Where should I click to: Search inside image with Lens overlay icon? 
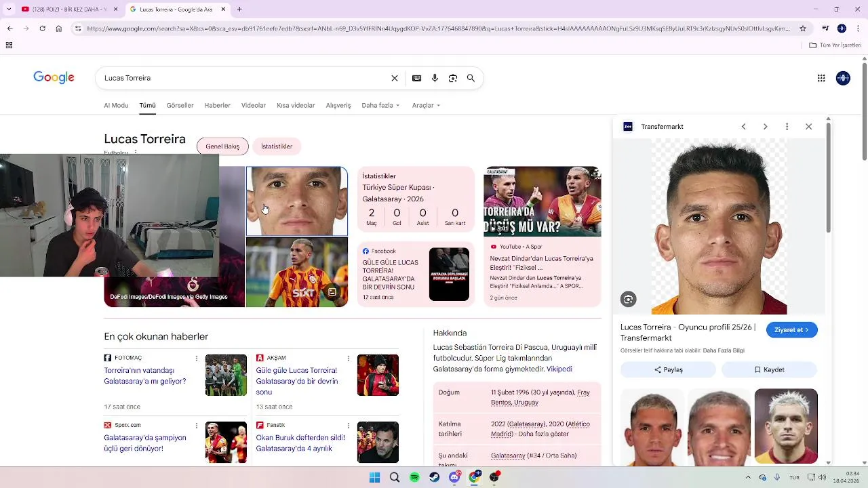629,299
